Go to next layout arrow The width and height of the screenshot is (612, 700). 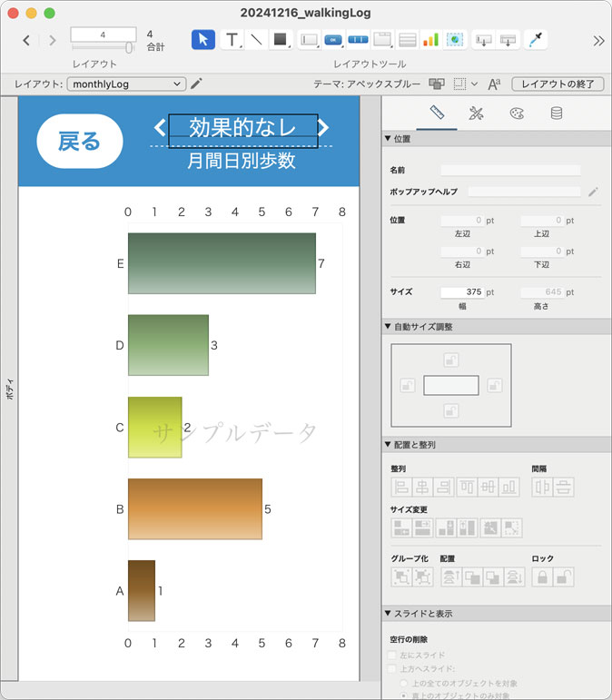point(53,41)
